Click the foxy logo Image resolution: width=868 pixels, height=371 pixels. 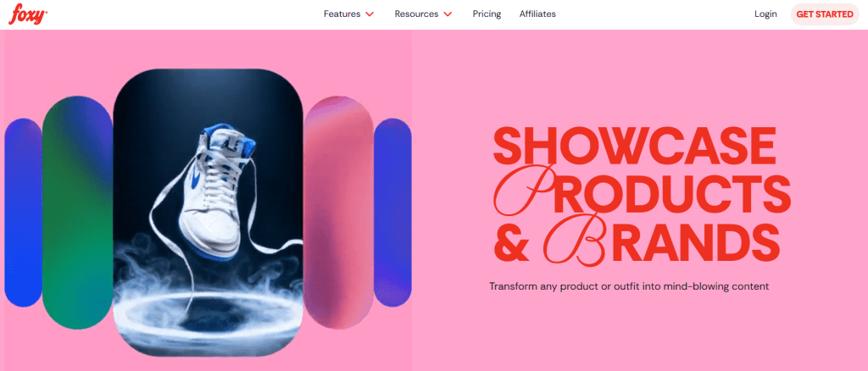pyautogui.click(x=28, y=14)
